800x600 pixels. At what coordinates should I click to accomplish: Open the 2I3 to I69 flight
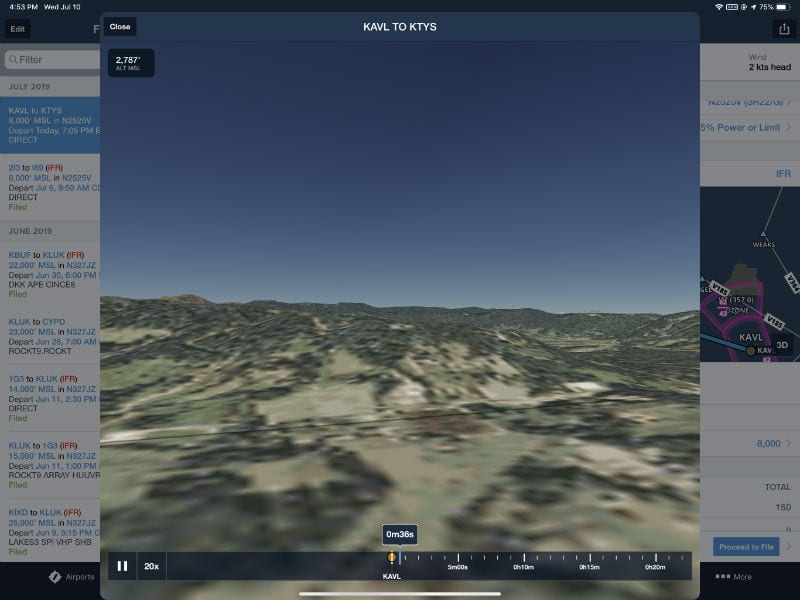(50, 187)
